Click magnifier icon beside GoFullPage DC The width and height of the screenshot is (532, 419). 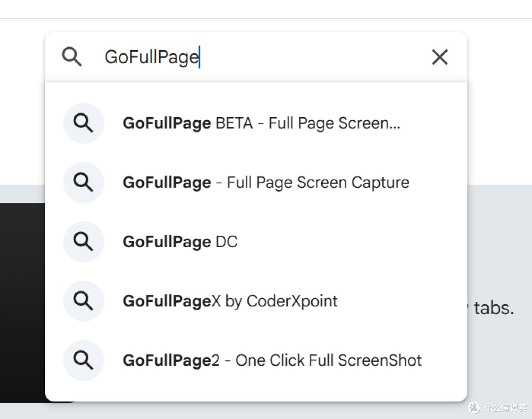(83, 242)
